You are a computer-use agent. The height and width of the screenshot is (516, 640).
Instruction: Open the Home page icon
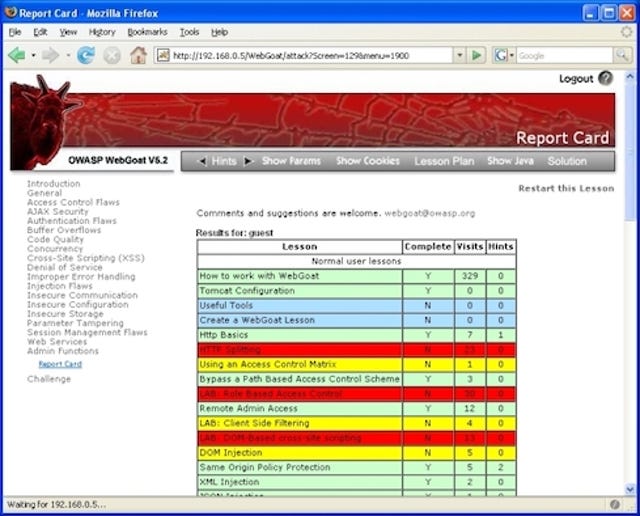click(x=138, y=55)
